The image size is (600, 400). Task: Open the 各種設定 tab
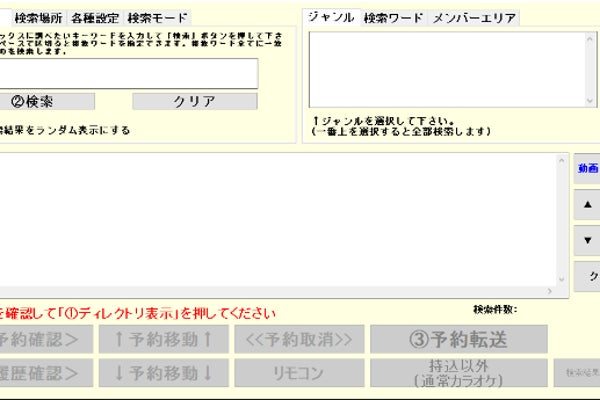96,18
